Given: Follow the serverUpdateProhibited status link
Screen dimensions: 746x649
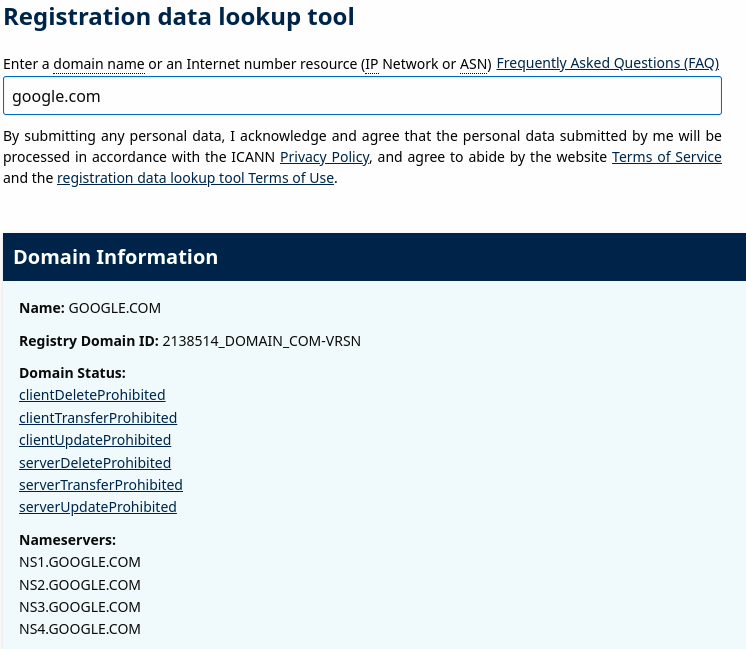Looking at the screenshot, I should [x=98, y=507].
